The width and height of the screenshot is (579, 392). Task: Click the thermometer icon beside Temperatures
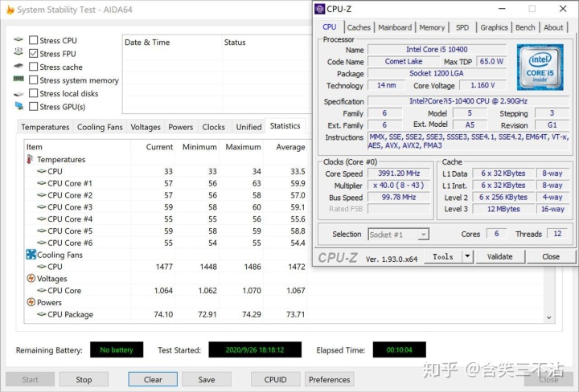point(30,159)
